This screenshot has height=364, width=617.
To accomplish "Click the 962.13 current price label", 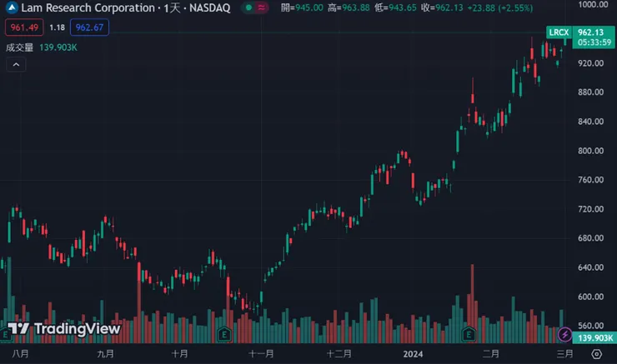I will click(590, 32).
